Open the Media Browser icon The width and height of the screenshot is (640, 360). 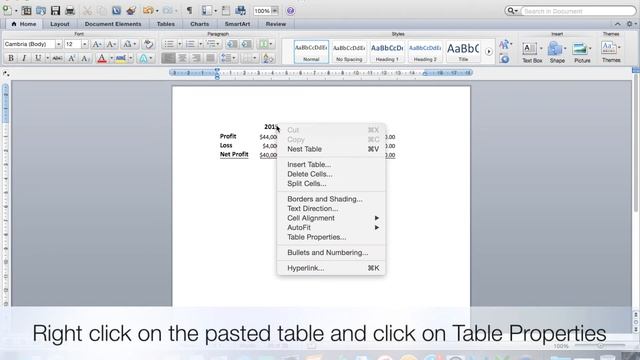[240, 11]
